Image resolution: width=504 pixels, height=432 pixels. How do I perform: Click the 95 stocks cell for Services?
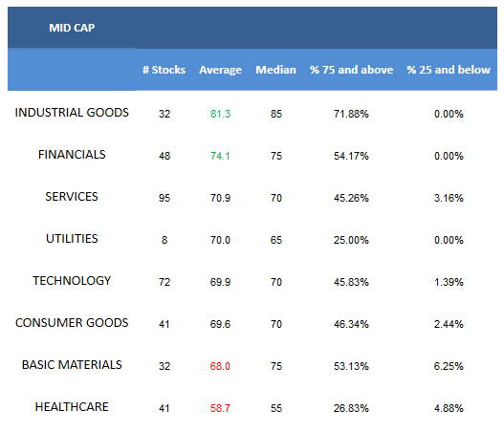(x=164, y=198)
